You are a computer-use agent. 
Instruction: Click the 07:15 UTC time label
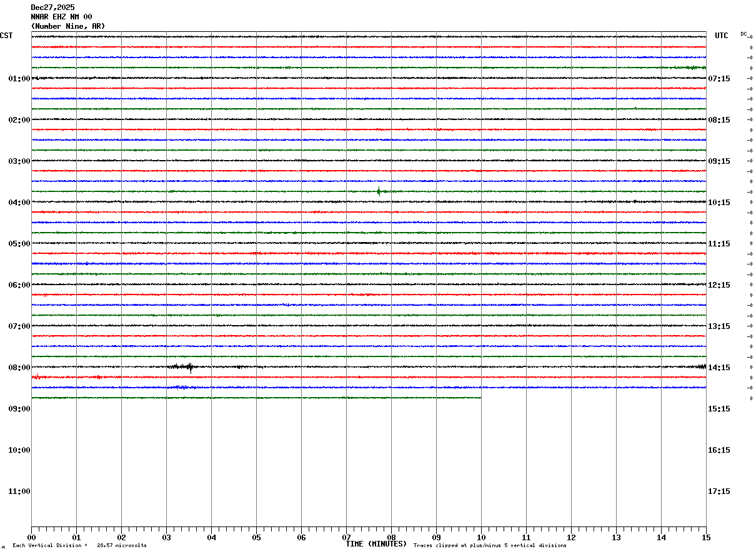tap(719, 79)
